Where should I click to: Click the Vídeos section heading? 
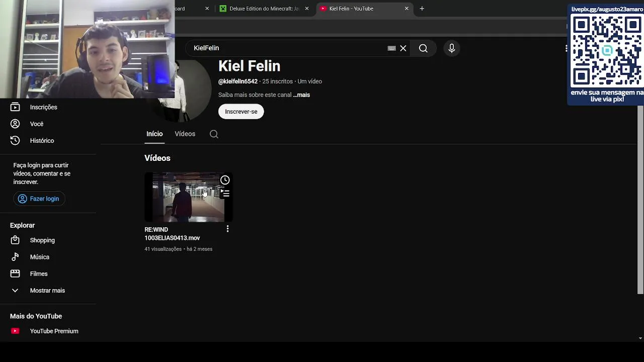[x=157, y=158]
